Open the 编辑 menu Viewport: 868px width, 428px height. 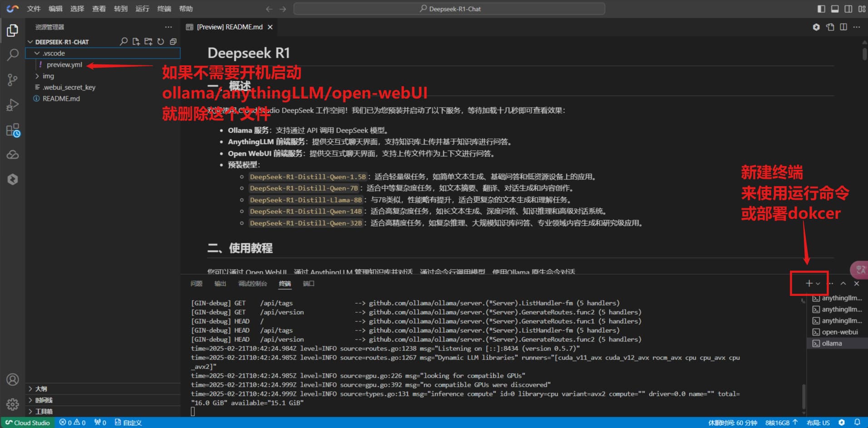(x=55, y=9)
